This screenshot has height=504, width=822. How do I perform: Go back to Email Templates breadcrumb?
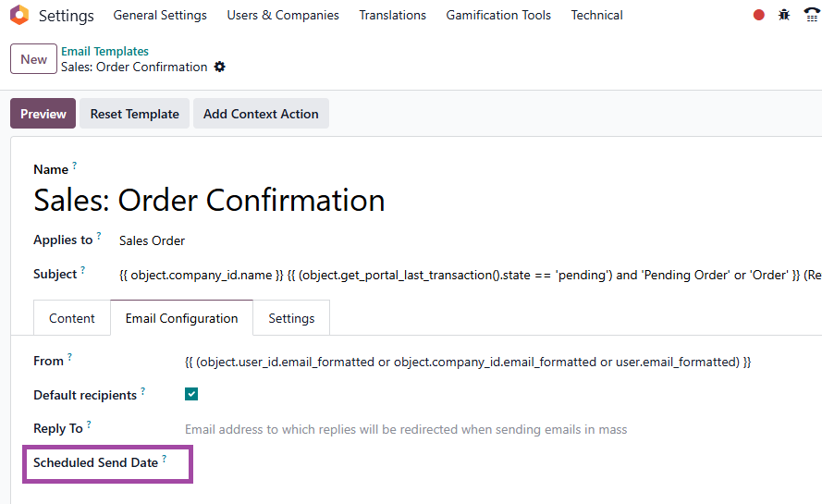104,52
